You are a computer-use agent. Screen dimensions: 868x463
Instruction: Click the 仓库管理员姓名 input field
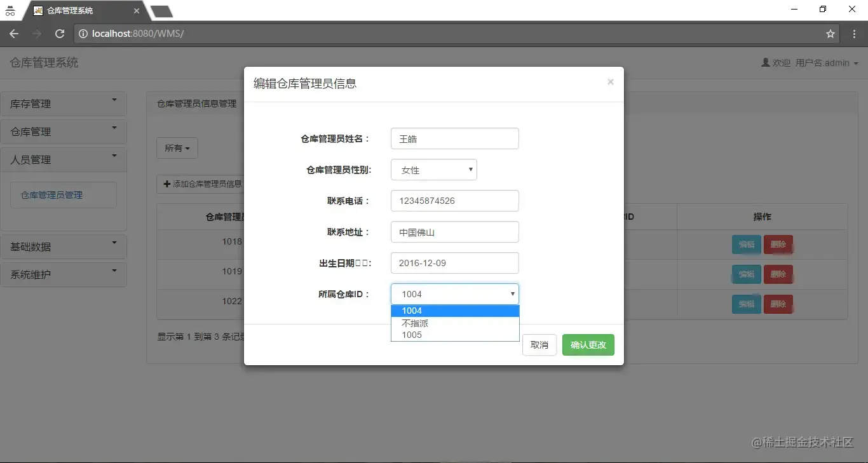pyautogui.click(x=455, y=138)
